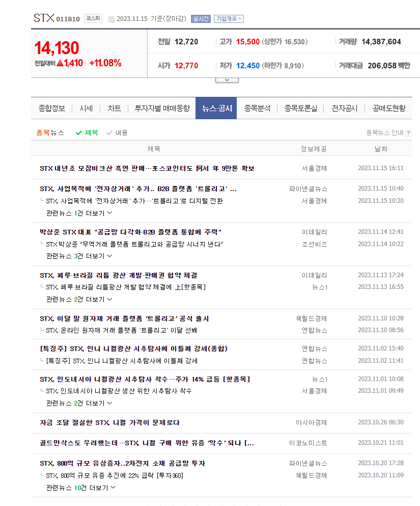The width and height of the screenshot is (420, 506).
Task: Open article 자금 조달 절실한 STX, 니켈 가격이 문제로다
Action: coord(109,422)
